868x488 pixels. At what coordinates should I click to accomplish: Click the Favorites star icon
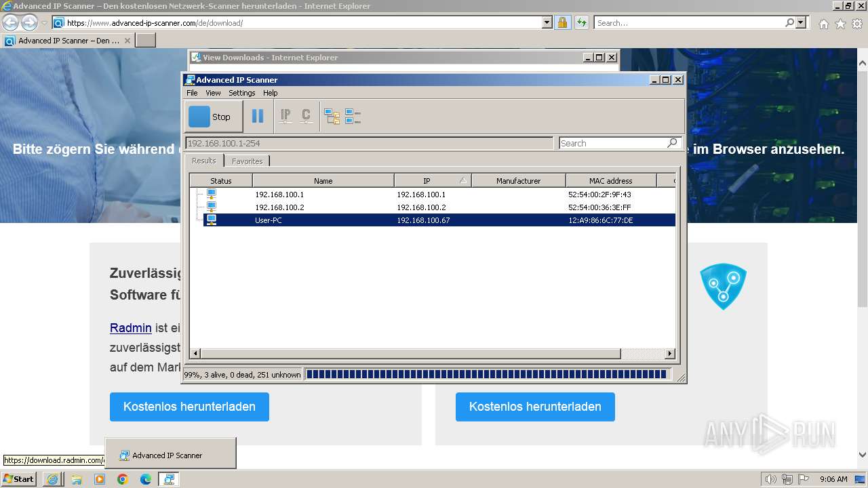click(840, 24)
